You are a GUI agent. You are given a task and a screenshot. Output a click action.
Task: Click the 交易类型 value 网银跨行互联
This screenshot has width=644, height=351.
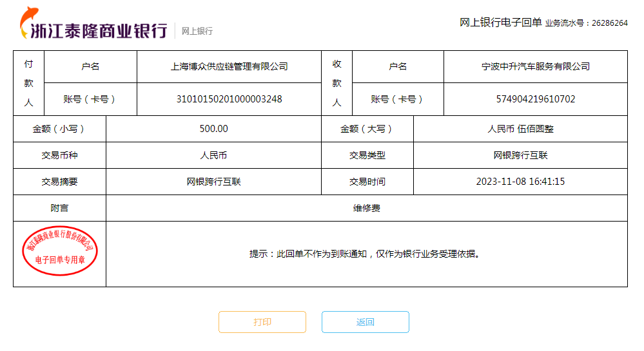(520, 155)
